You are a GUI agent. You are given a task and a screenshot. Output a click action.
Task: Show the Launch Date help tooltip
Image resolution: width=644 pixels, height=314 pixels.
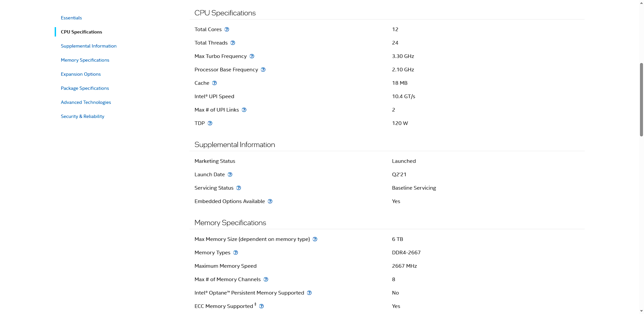coord(230,175)
